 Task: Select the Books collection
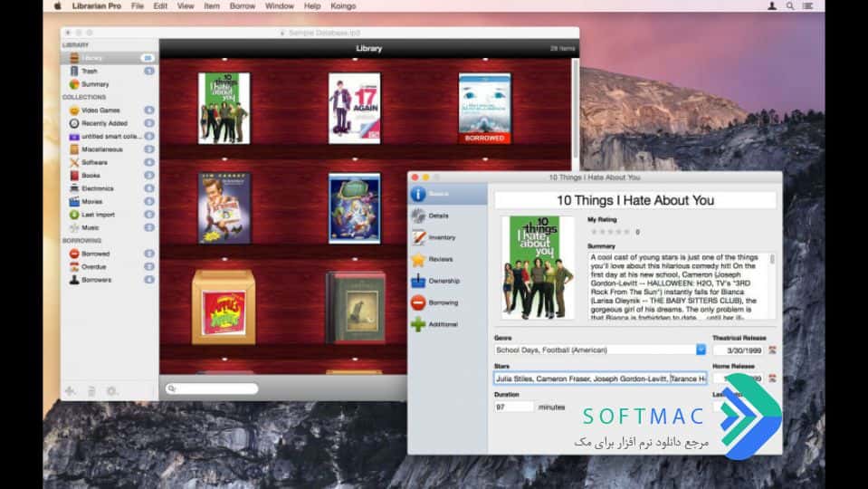click(x=109, y=175)
